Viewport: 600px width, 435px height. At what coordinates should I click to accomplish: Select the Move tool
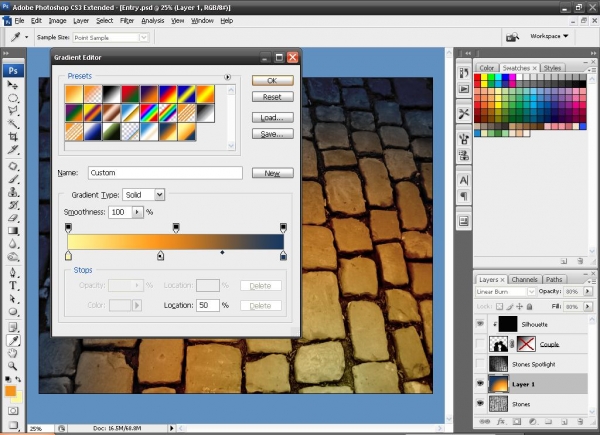[13, 85]
